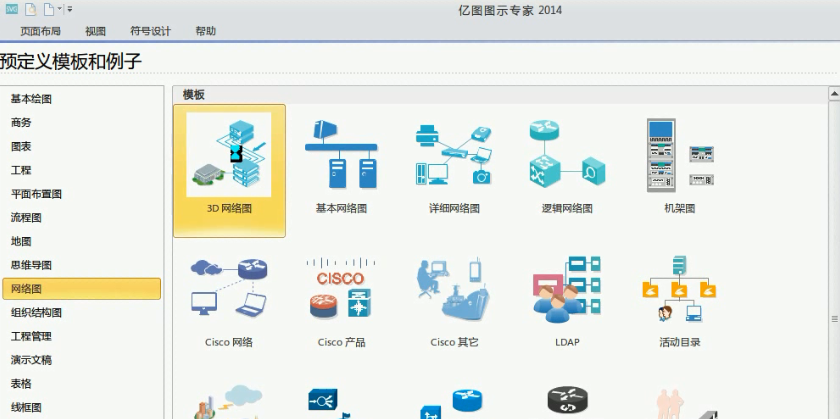840x419 pixels.
Task: Choose the 基本网络图 template icon
Action: pos(341,154)
